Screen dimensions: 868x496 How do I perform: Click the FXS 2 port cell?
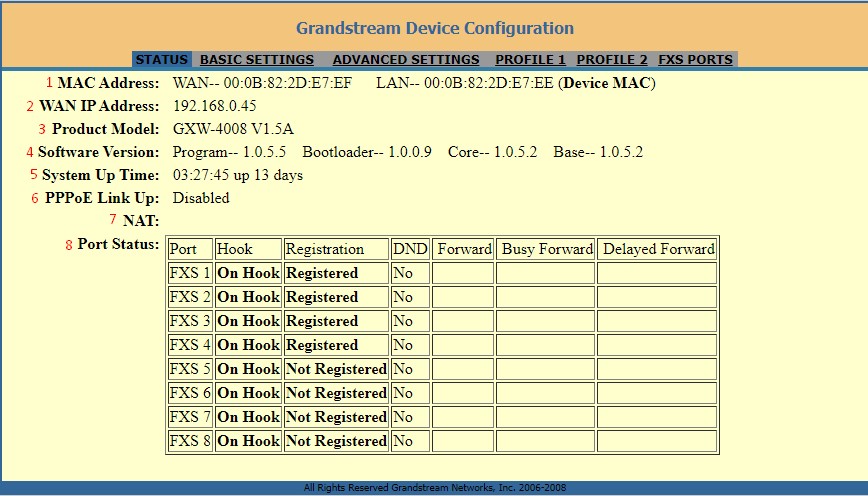pyautogui.click(x=190, y=297)
